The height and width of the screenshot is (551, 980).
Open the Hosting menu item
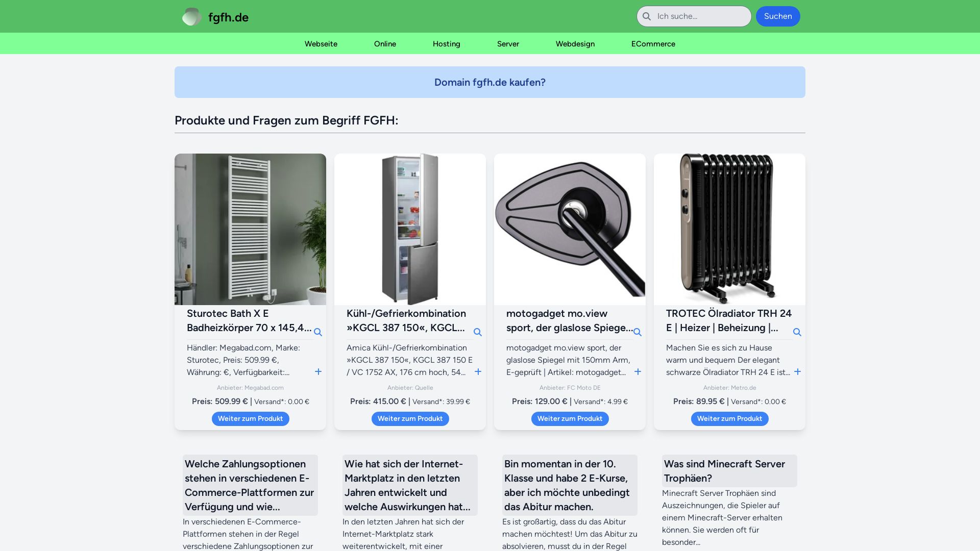click(446, 44)
